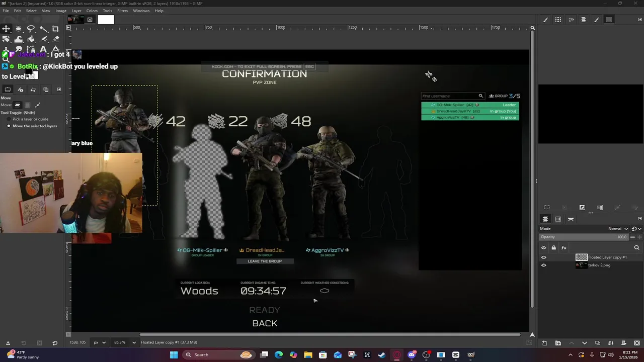Open the Filters menu
644x362 pixels.
[122, 11]
